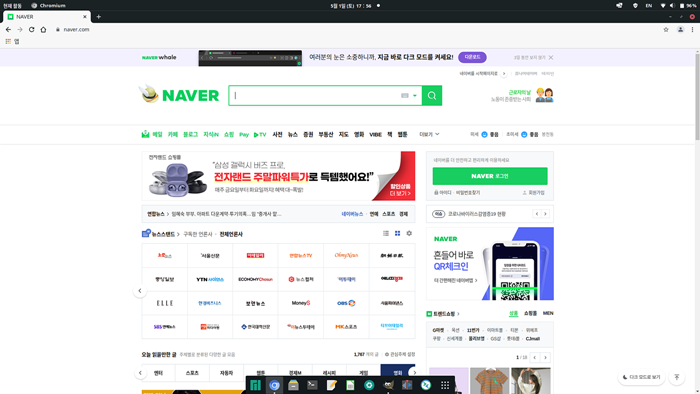This screenshot has height=394, width=700.
Task: Open the MK스포츠 publisher tile
Action: click(346, 327)
